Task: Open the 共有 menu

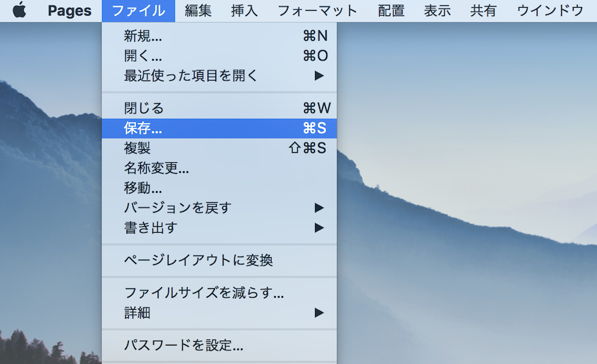Action: [483, 11]
